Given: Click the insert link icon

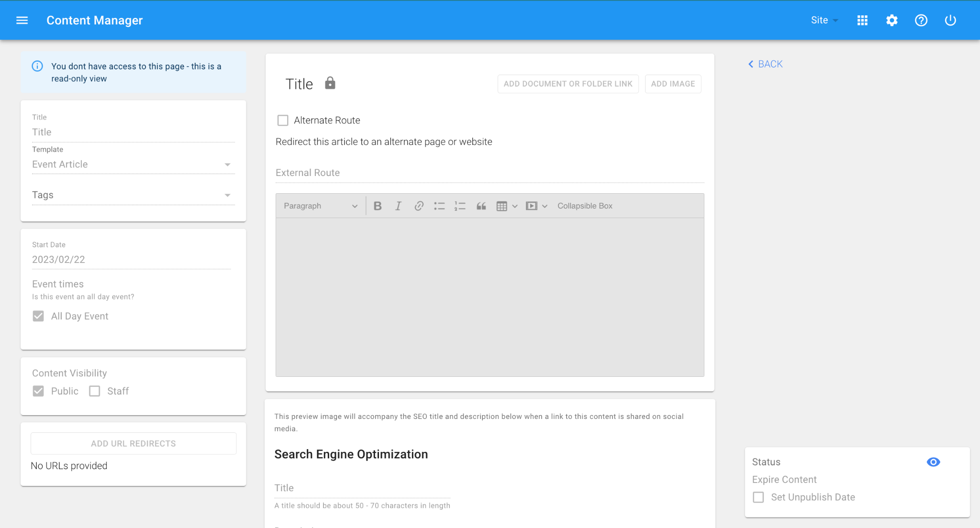Looking at the screenshot, I should (x=419, y=206).
